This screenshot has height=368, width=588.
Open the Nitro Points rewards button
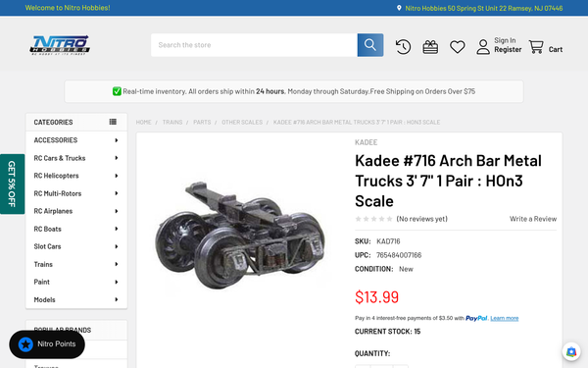click(x=47, y=344)
